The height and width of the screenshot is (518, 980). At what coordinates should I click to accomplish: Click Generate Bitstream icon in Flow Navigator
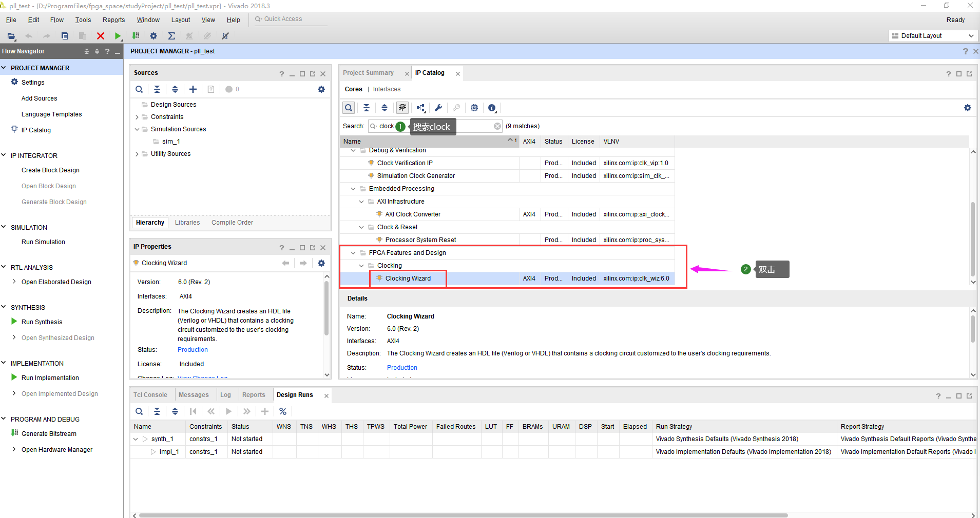point(15,433)
